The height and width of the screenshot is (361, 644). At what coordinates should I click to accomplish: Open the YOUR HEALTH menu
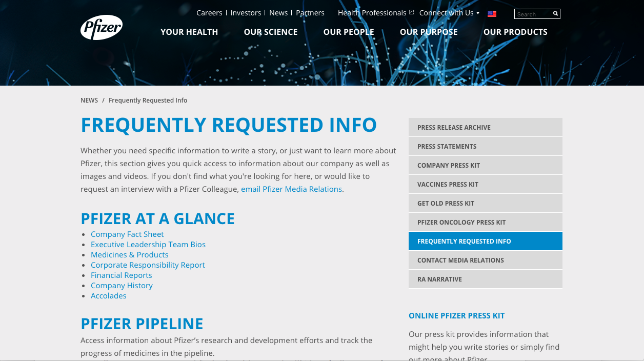189,32
